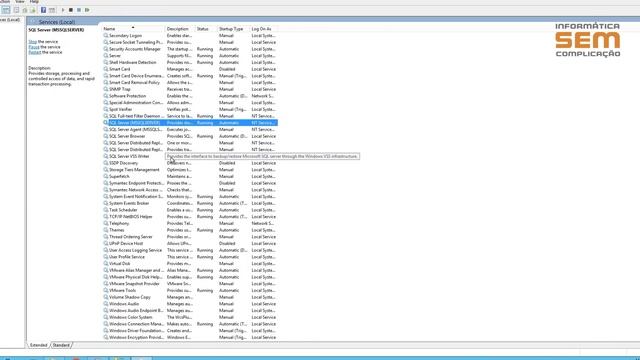Click the gear icon beside SSDP Discovery
This screenshot has height=360, width=640.
tap(106, 163)
